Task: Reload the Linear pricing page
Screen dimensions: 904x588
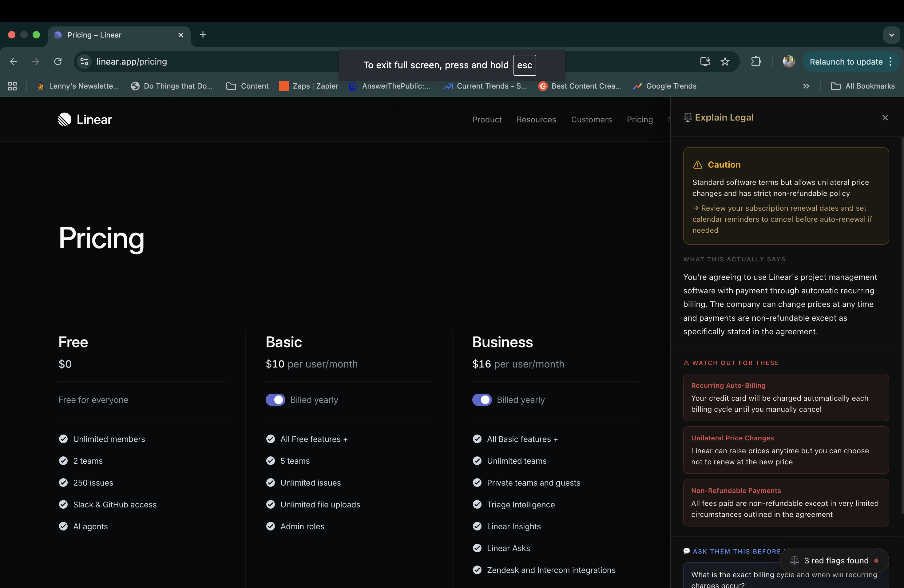Action: (58, 62)
